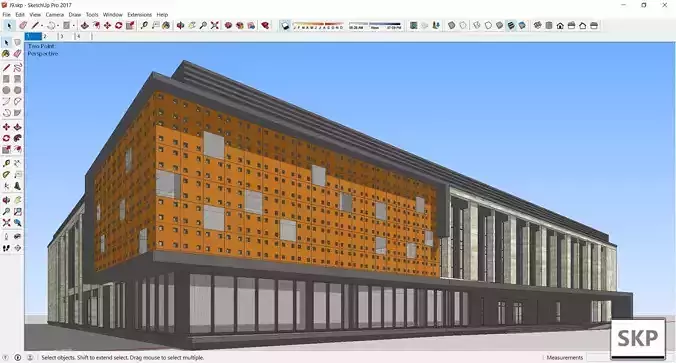This screenshot has height=363, width=676.
Task: Open the Extension Manager red gem icon
Action: tap(265, 25)
